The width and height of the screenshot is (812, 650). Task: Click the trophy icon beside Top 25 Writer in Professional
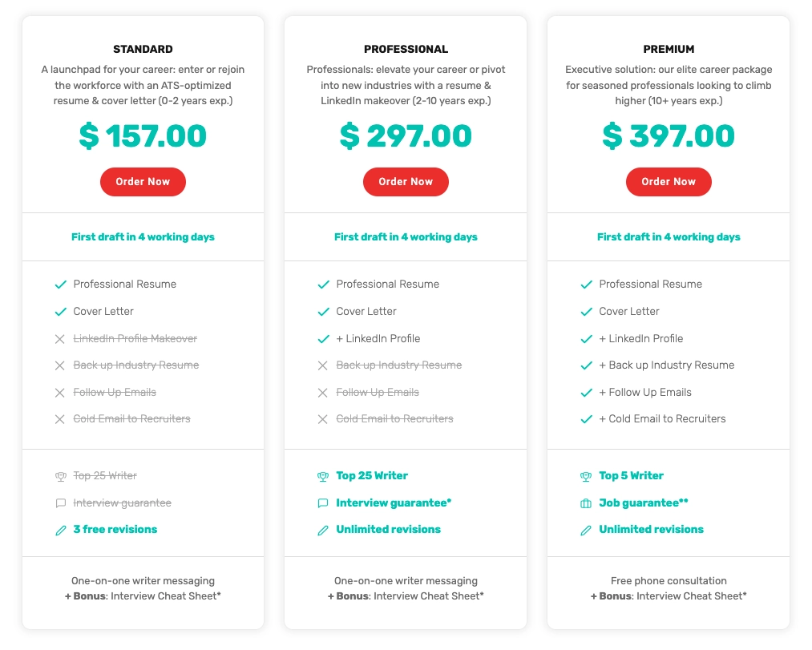[323, 476]
